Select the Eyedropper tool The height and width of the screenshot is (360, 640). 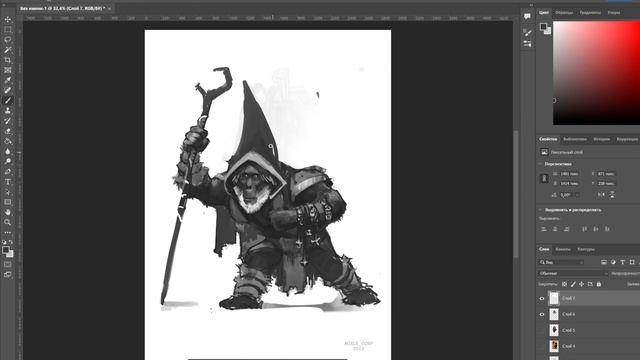pos(8,80)
